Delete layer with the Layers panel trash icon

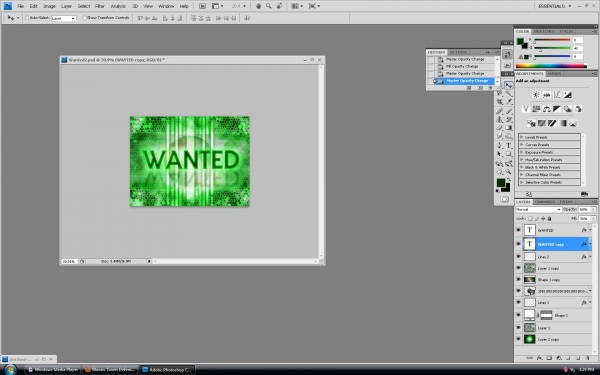tap(588, 358)
